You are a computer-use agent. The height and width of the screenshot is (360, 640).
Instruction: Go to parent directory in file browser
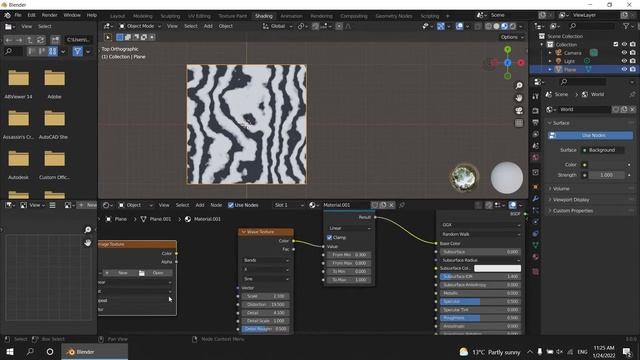coord(30,40)
